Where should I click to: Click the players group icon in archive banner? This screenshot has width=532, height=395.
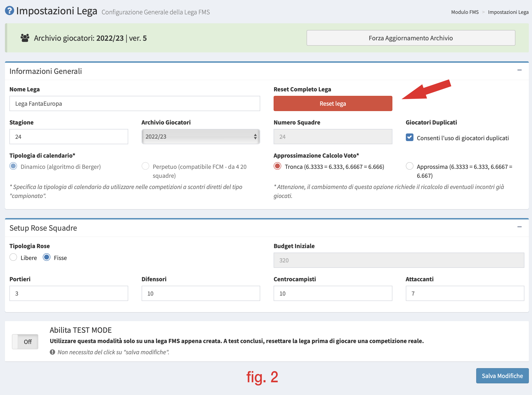(x=25, y=38)
